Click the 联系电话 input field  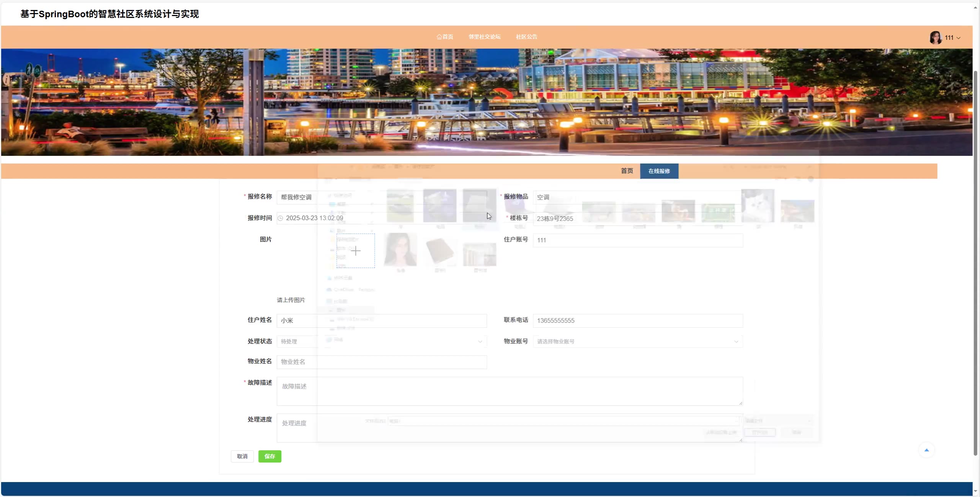point(637,320)
